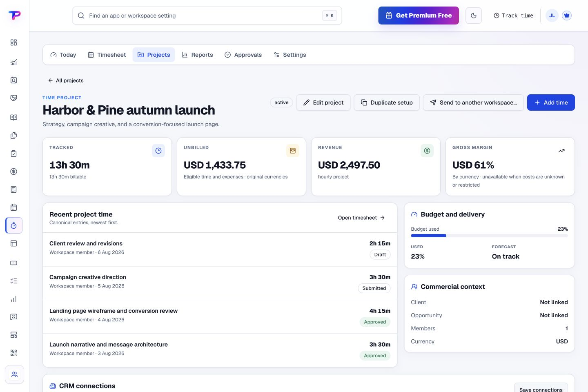Open the contacts icon in sidebar
Image resolution: width=588 pixels, height=392 pixels.
13,80
